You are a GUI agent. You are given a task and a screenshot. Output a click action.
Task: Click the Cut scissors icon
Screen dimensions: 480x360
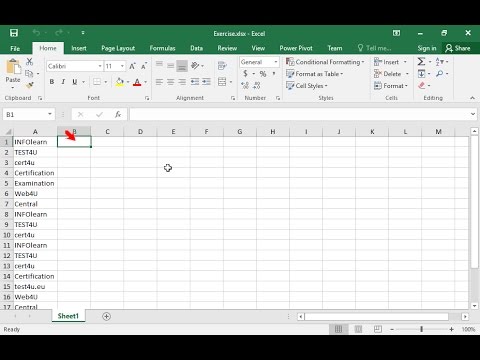30,62
